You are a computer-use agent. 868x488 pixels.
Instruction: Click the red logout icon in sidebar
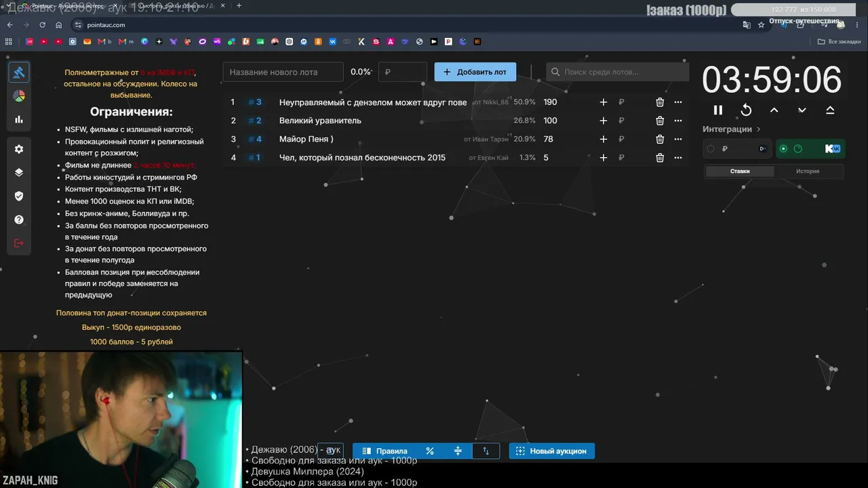point(19,243)
